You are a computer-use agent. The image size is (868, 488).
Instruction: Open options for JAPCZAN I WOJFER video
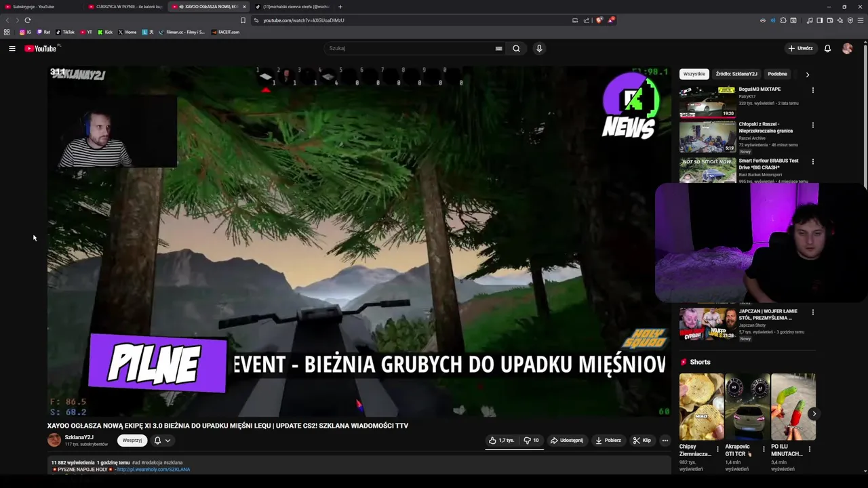tap(812, 312)
